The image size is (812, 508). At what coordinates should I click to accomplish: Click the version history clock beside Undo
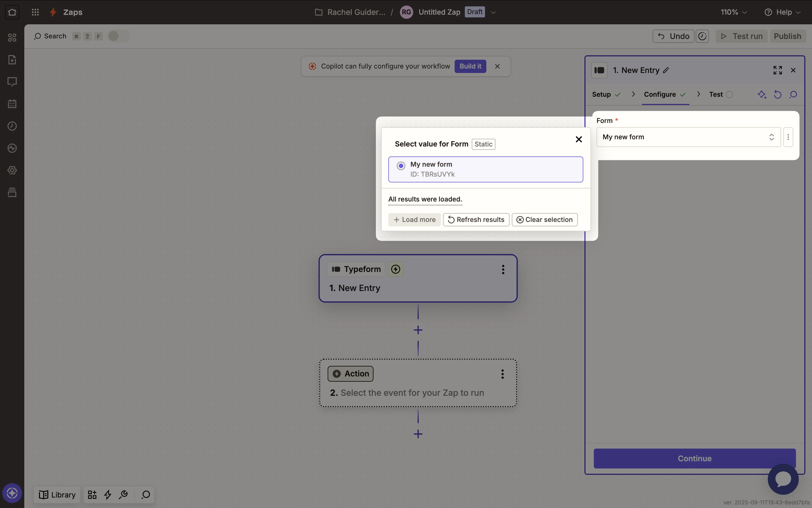pos(702,36)
